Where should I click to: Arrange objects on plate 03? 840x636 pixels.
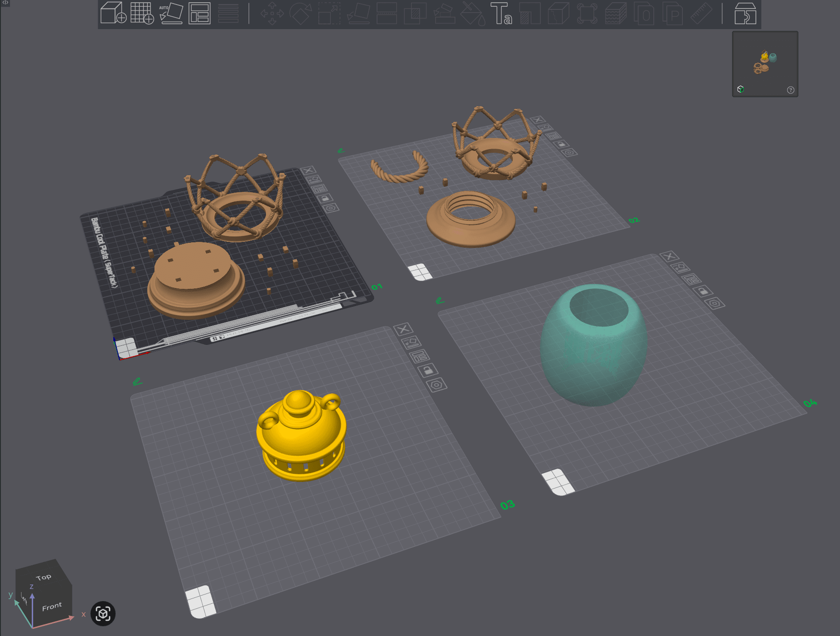coord(420,357)
